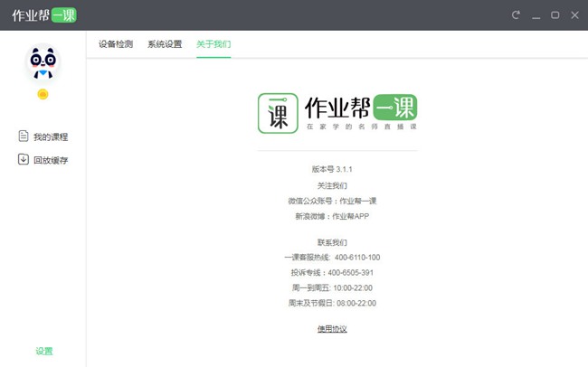This screenshot has height=367, width=588.
Task: Click the refresh icon in title bar
Action: pyautogui.click(x=516, y=15)
